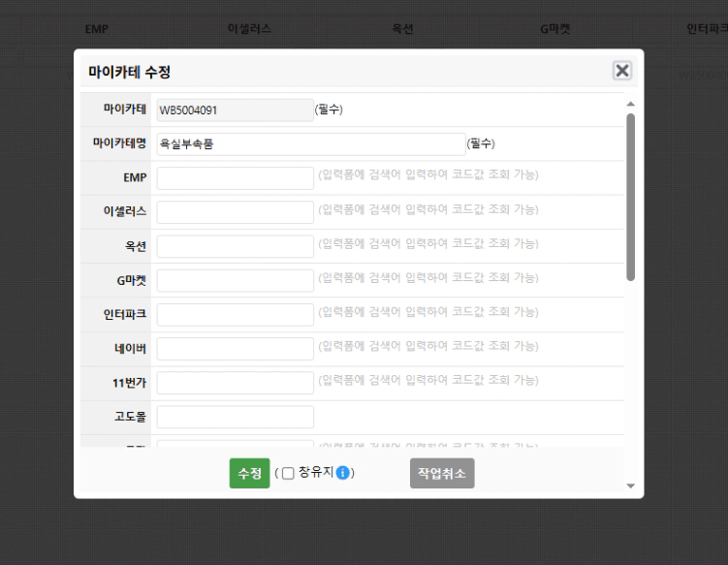Click the 인터파크 row label in the form

(x=124, y=314)
